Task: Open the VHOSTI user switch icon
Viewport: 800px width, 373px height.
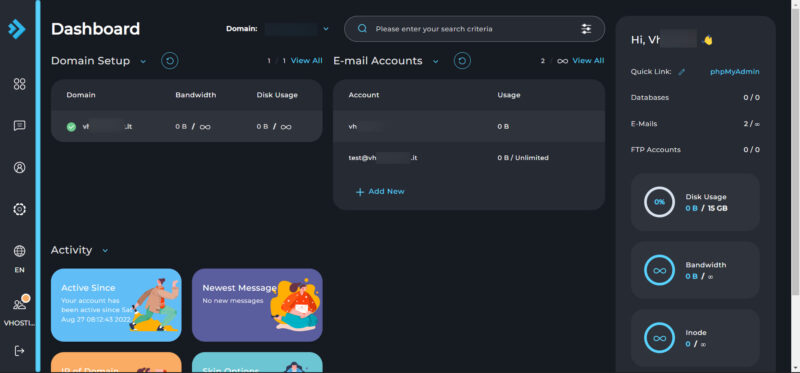Action: click(20, 304)
